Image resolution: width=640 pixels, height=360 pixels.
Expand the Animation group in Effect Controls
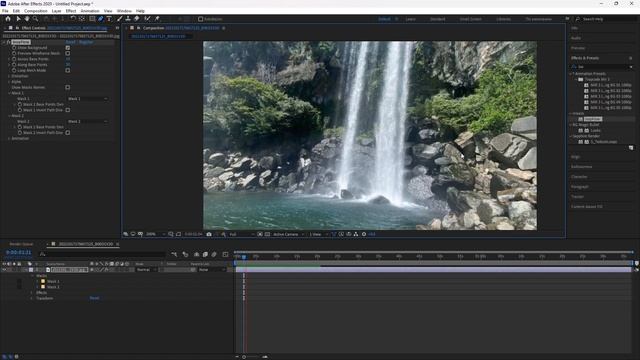9,138
